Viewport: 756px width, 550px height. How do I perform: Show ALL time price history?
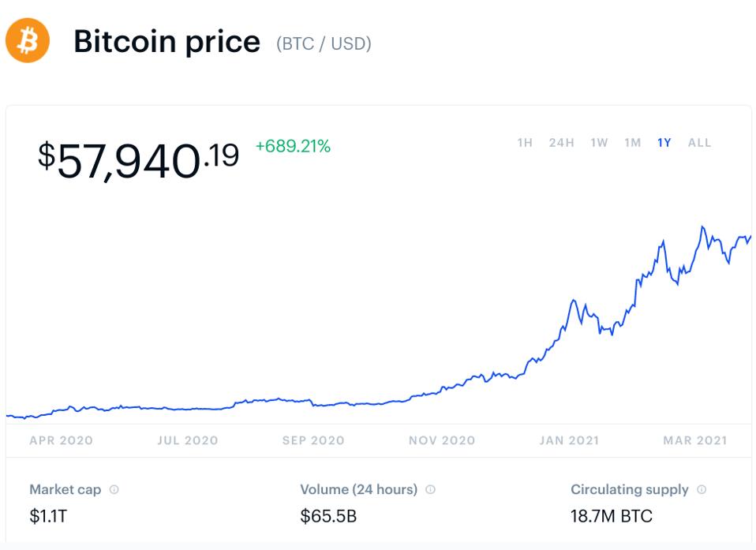point(699,143)
